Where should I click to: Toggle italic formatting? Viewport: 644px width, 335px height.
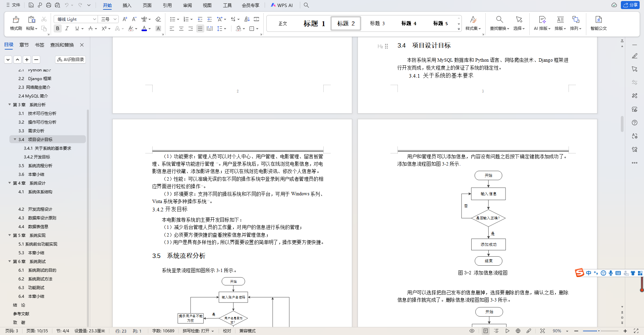67,28
